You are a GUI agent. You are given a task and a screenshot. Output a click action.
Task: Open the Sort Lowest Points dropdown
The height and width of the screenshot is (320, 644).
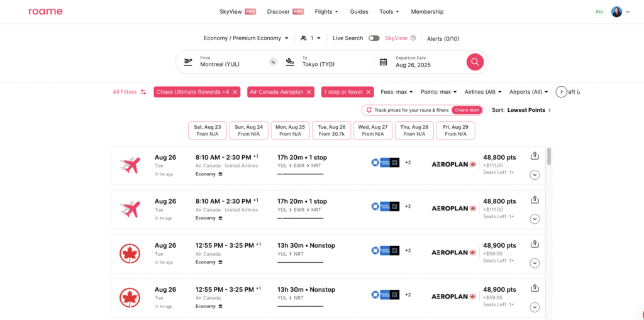pos(529,110)
